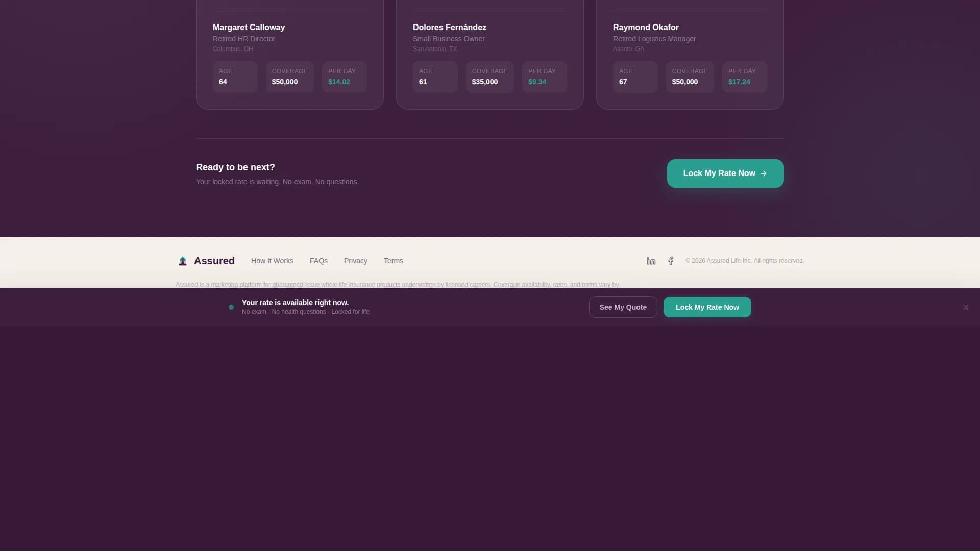980x551 pixels.
Task: Click Raymond Okafor's name
Action: (645, 27)
